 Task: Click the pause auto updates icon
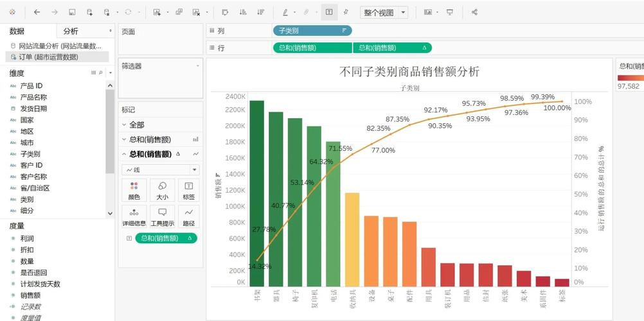pos(107,12)
